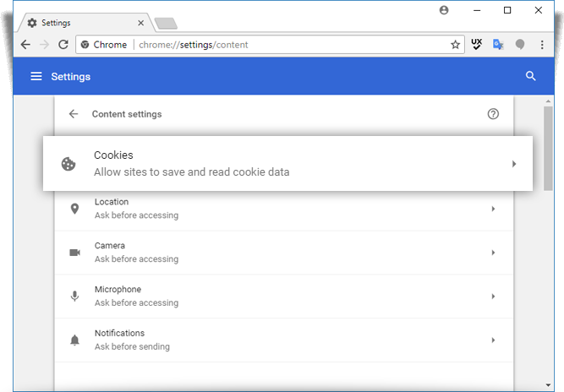Expand the Cookies setting arrow
Viewport: 564px width, 392px height.
point(514,164)
